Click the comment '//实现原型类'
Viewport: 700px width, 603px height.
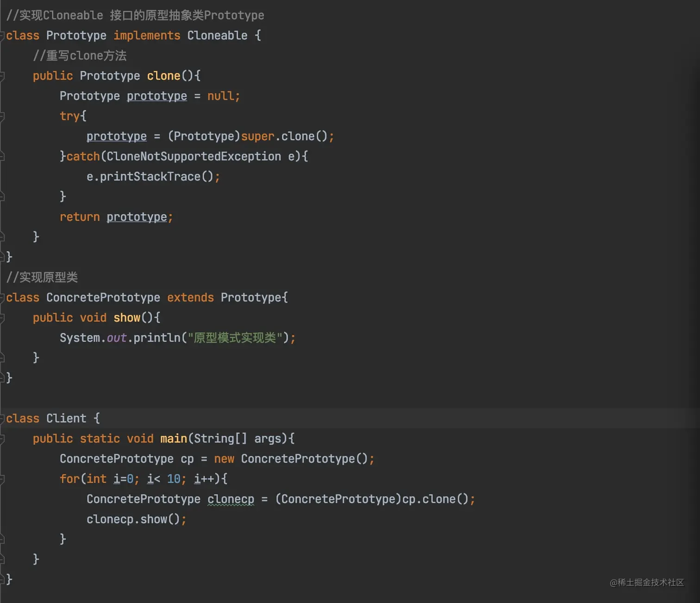pyautogui.click(x=42, y=277)
